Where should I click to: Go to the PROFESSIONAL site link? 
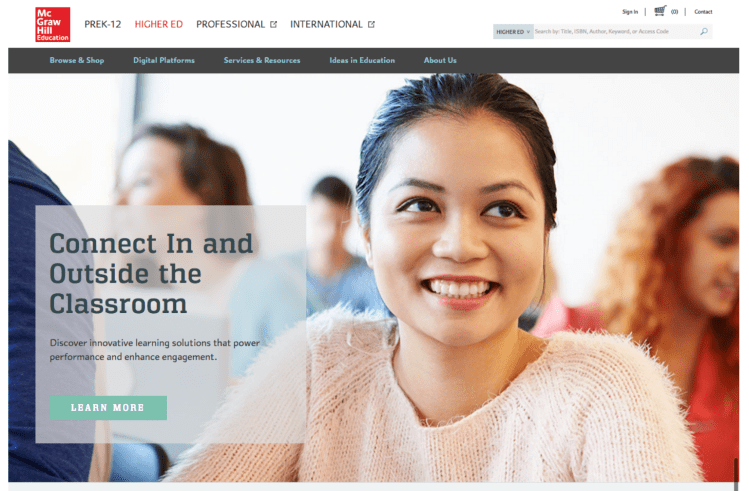[230, 24]
